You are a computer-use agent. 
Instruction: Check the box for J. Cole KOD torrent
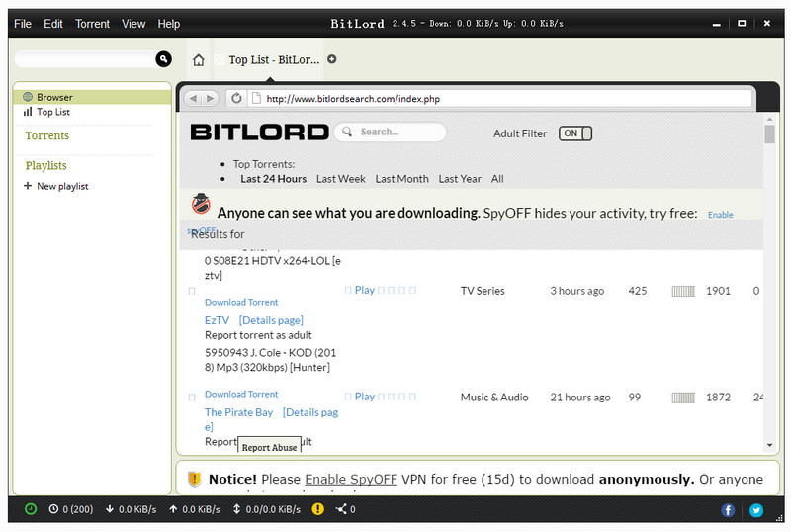(x=192, y=398)
